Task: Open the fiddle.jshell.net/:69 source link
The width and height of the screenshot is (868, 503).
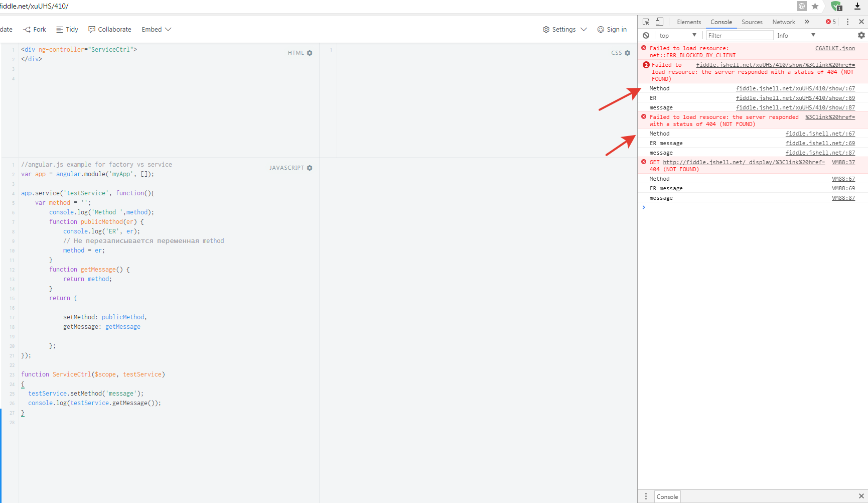Action: point(820,144)
